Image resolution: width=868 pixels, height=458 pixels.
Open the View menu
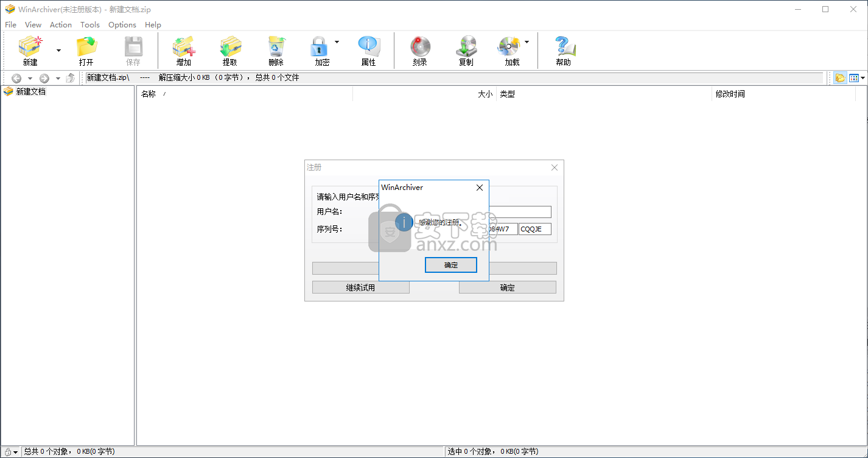point(33,25)
